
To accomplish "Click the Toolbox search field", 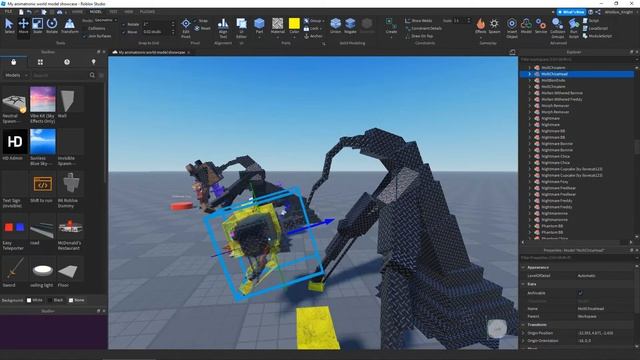I will (60, 75).
